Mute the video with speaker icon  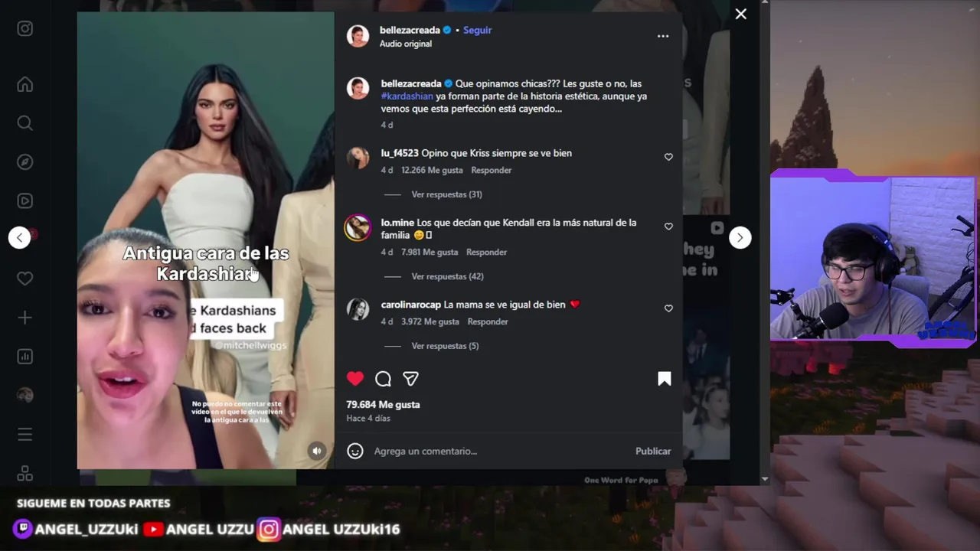pos(317,451)
